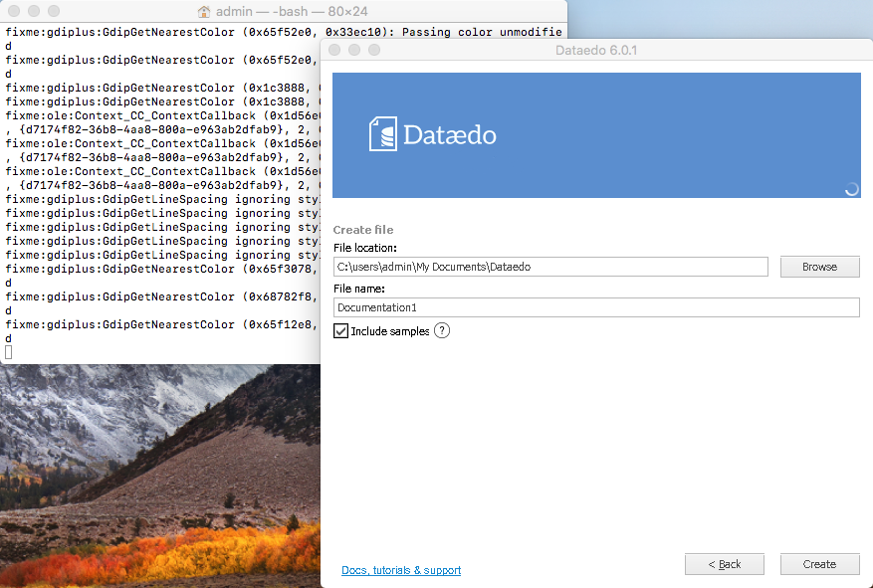
Task: Click into the File location field
Action: click(547, 267)
